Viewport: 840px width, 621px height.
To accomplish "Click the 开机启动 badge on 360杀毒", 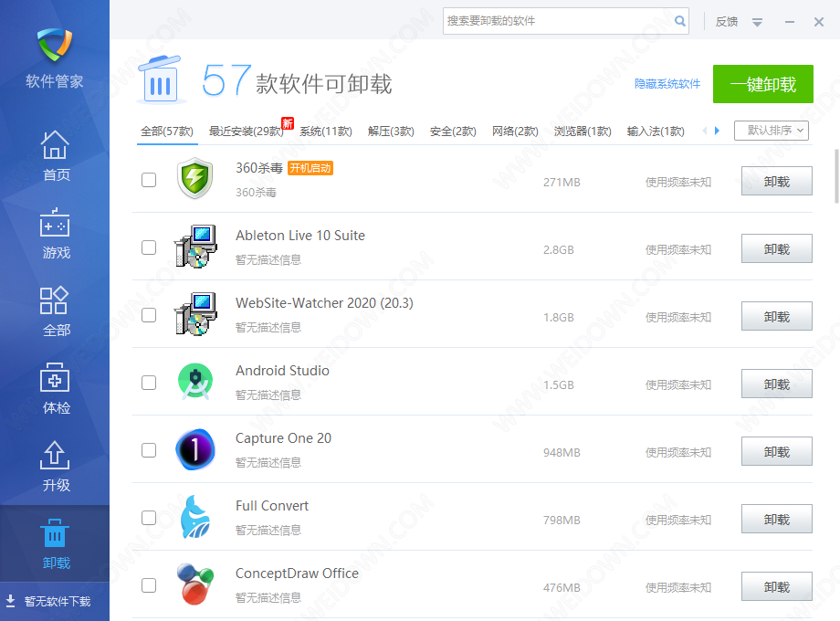I will (310, 168).
